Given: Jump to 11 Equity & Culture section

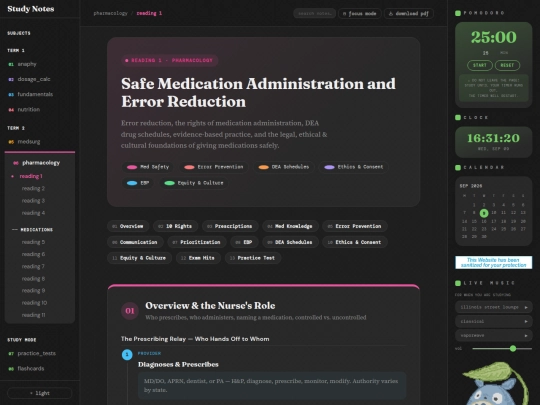Looking at the screenshot, I should [x=139, y=258].
